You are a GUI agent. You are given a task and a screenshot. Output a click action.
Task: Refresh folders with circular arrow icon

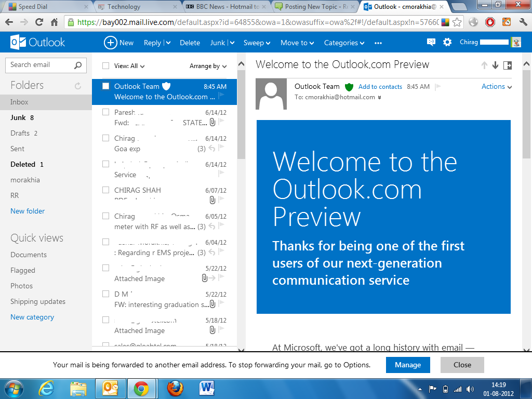pyautogui.click(x=78, y=86)
